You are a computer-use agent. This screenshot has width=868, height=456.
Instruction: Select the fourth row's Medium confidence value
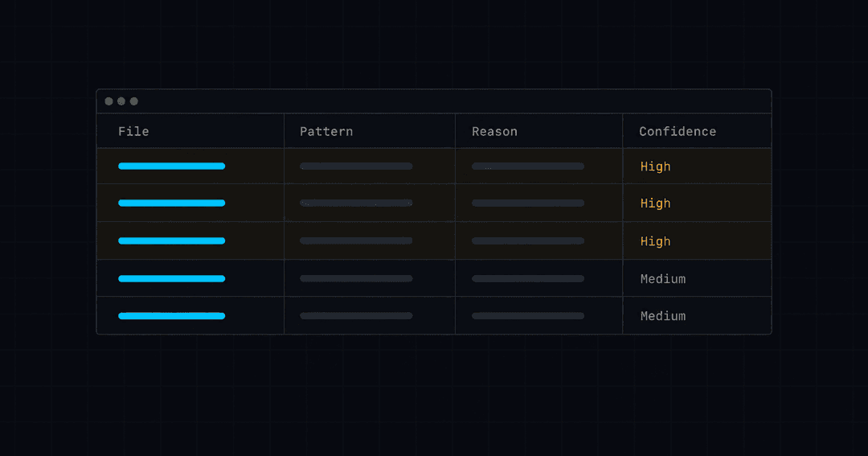pos(662,279)
